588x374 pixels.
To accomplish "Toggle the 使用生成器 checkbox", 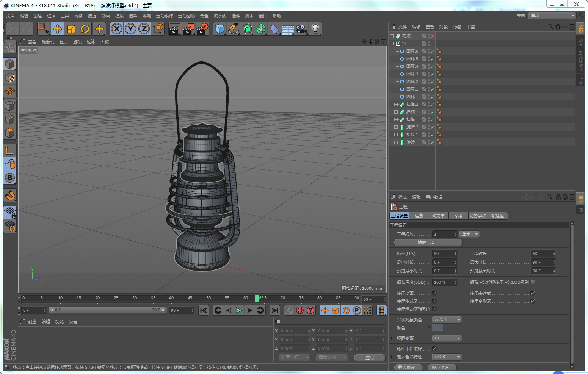I will (x=434, y=301).
